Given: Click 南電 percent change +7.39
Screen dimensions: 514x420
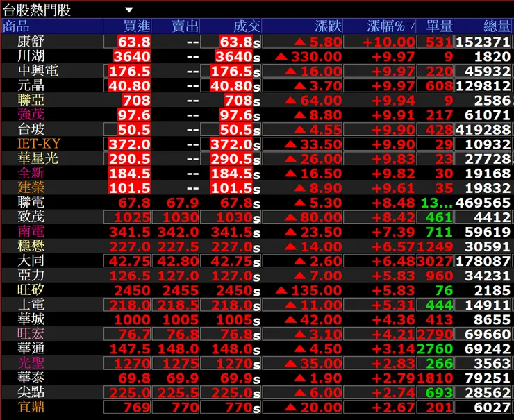Looking at the screenshot, I should pos(393,233).
